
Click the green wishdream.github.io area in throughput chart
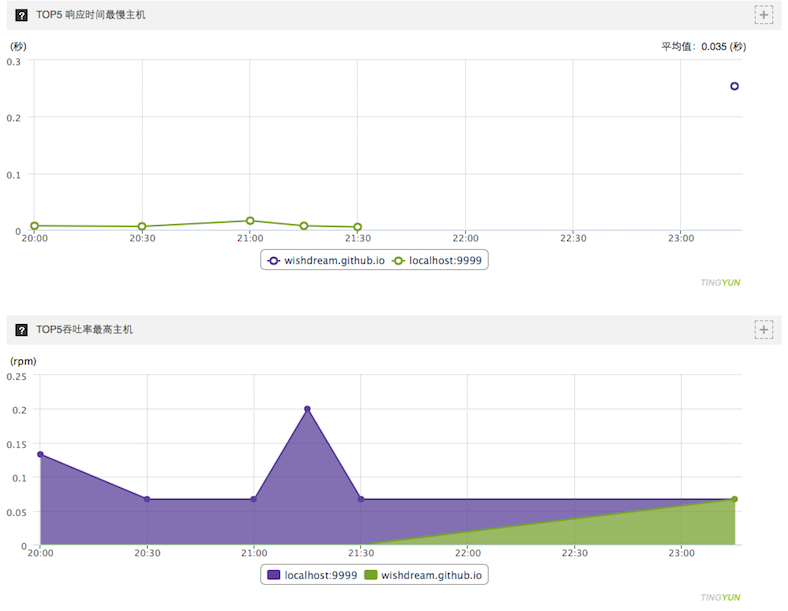653,530
